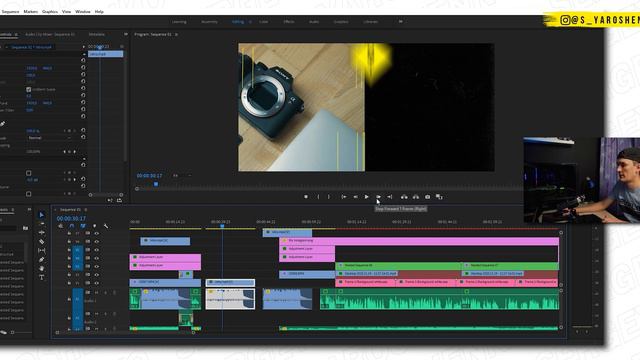This screenshot has height=360, width=640.
Task: Select the Type tool
Action: tap(41, 277)
